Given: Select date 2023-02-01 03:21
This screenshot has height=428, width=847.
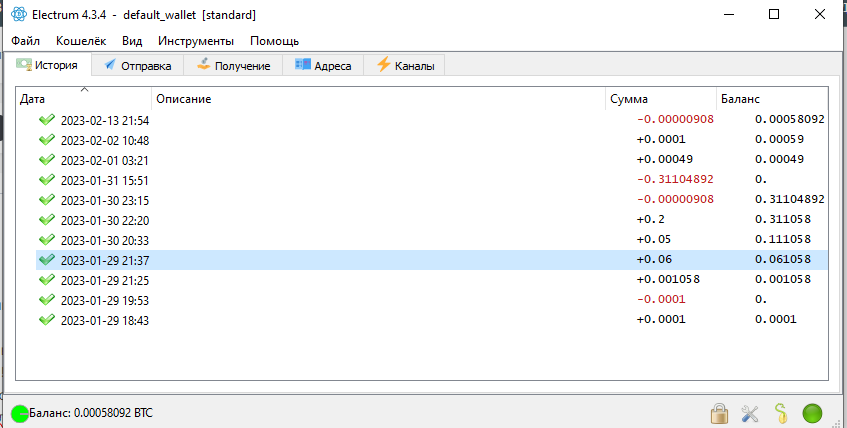Looking at the screenshot, I should point(104,160).
